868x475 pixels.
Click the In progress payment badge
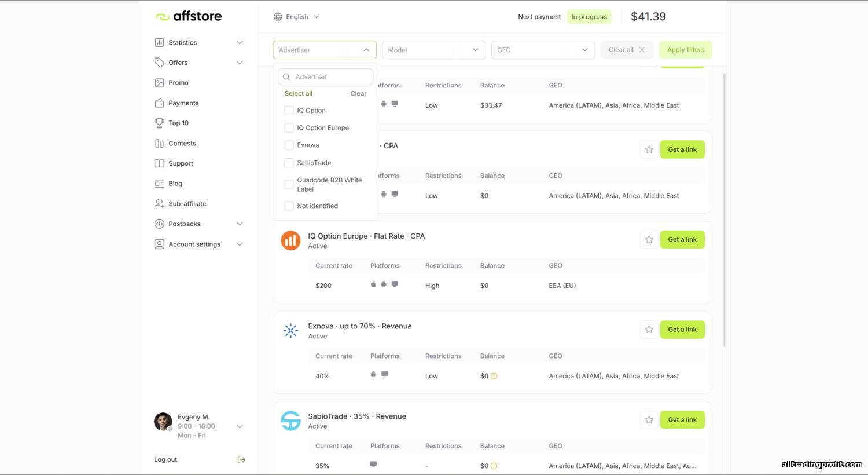click(x=589, y=17)
